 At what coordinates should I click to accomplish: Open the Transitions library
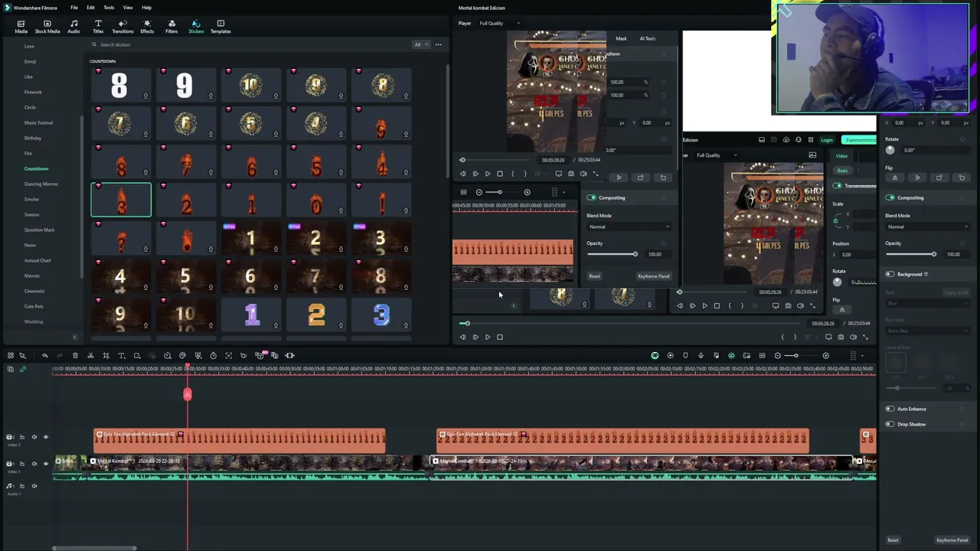122,27
